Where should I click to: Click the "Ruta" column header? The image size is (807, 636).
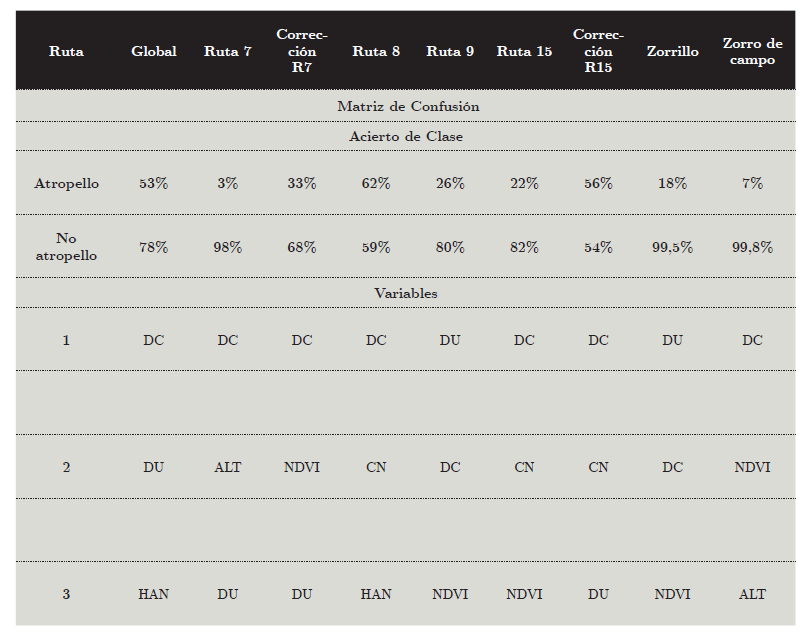pyautogui.click(x=66, y=51)
